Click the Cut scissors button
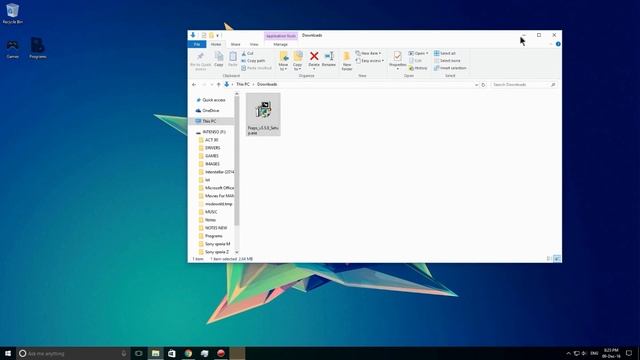The height and width of the screenshot is (360, 640). (248, 53)
